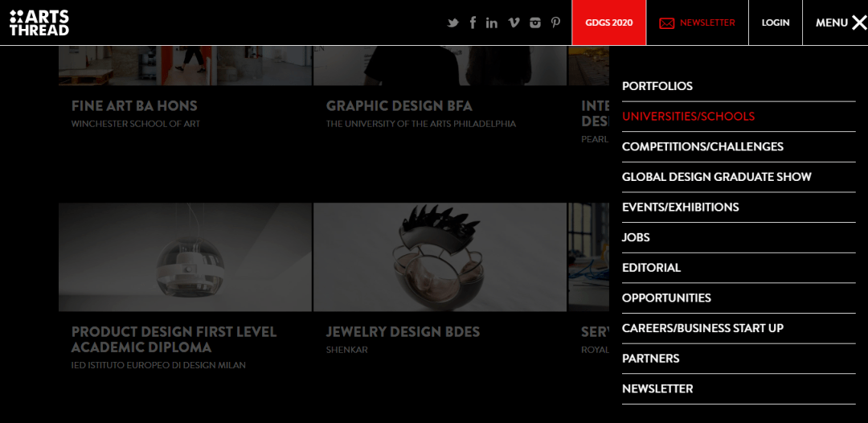Screen dimensions: 868x423
Task: Select Global Design Graduate Show
Action: point(716,177)
